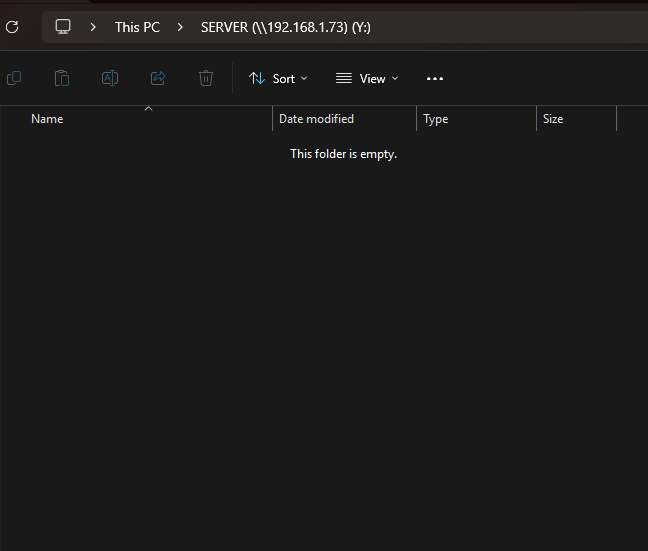
Task: Sort by the Type column header
Action: click(x=476, y=119)
